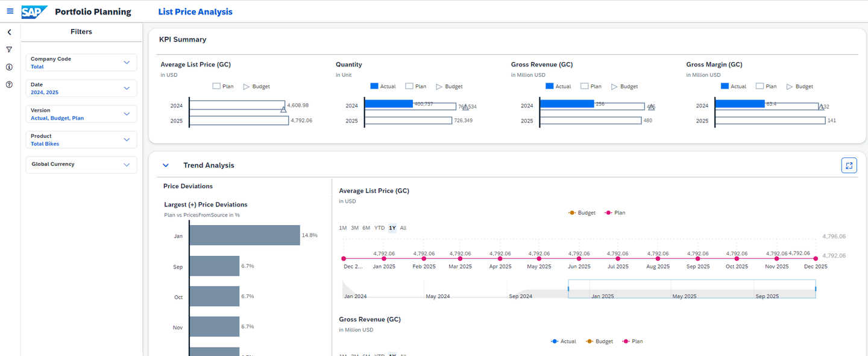The image size is (868, 356).
Task: Click 2024 Actual bar in Gross Margin KPI
Action: (740, 104)
